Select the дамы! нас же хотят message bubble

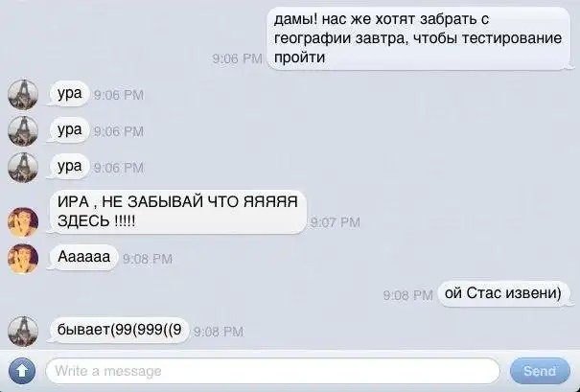click(418, 38)
